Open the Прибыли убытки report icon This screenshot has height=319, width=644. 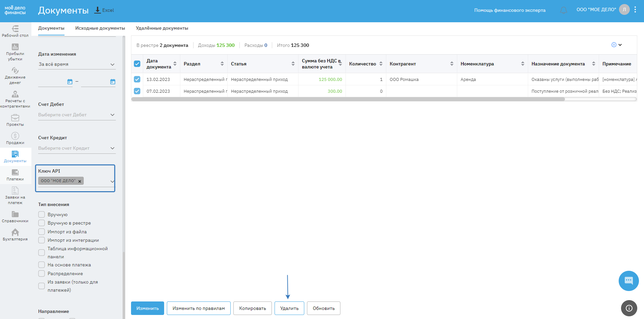coord(15,52)
